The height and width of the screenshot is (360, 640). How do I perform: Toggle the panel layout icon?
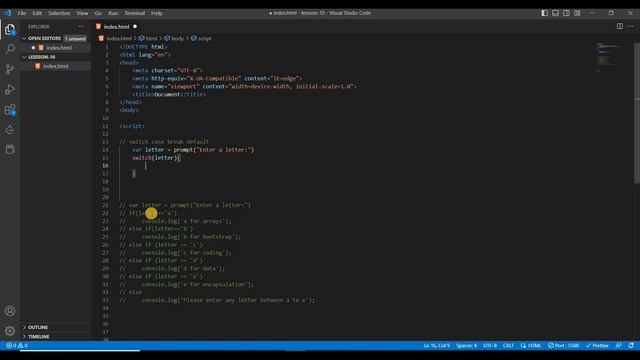tap(556, 13)
